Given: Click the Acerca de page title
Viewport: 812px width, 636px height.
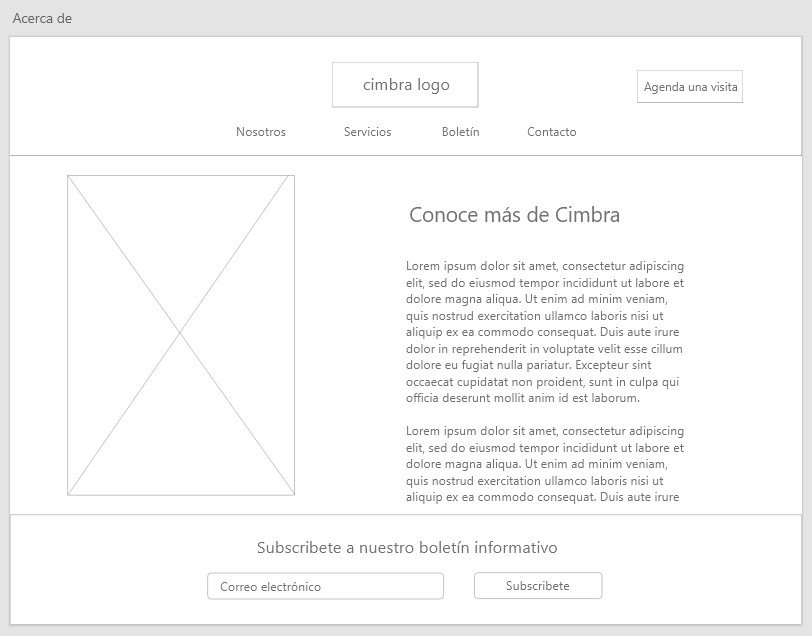Looking at the screenshot, I should 42,18.
